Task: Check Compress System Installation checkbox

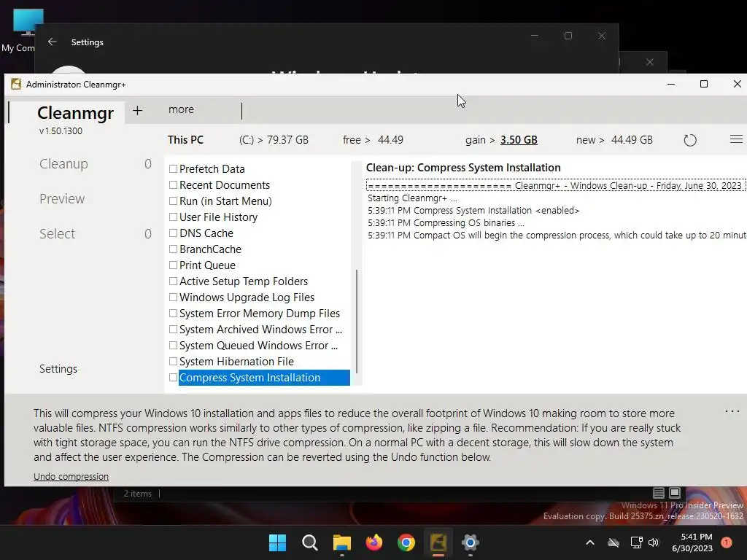Action: (173, 378)
